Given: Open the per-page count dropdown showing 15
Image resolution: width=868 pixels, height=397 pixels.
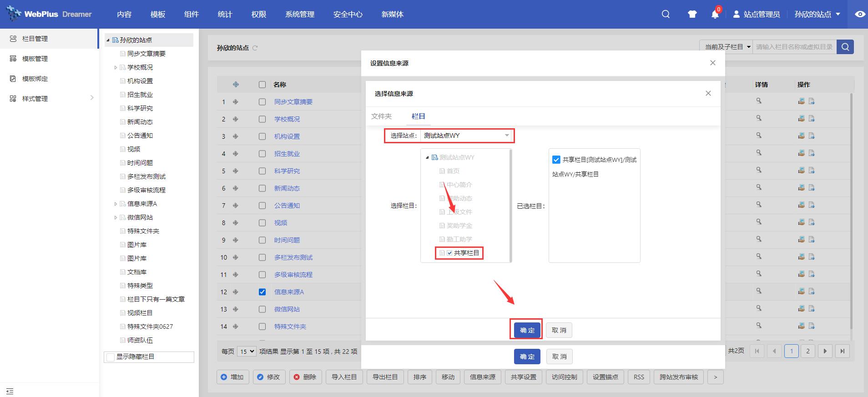Looking at the screenshot, I should coord(247,352).
